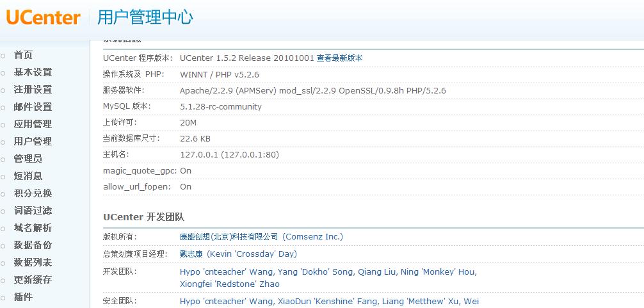Image resolution: width=644 pixels, height=308 pixels.
Task: Click the magic_quote_gpc label
Action: 140,171
